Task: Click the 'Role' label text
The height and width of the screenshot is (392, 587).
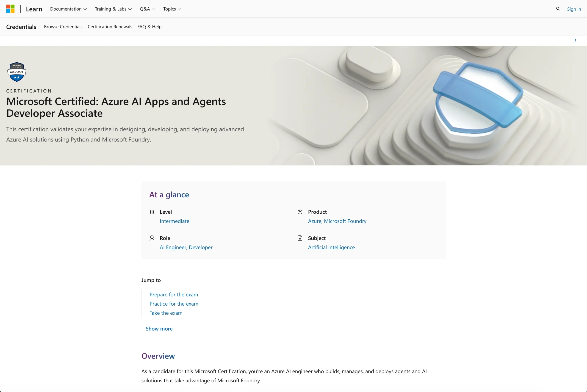Action: pos(165,238)
